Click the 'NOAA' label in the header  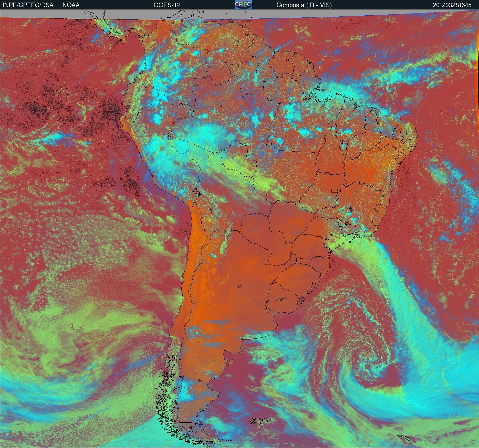point(71,5)
